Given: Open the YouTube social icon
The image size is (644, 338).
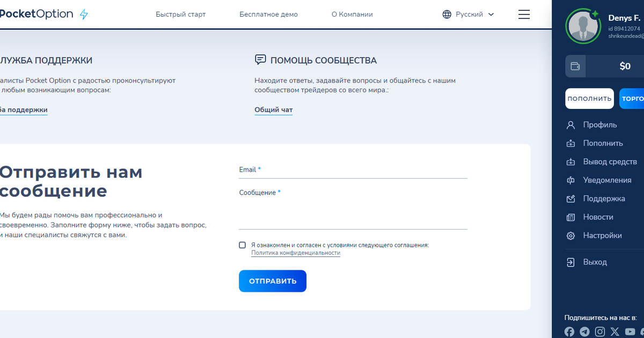Looking at the screenshot, I should point(630,332).
